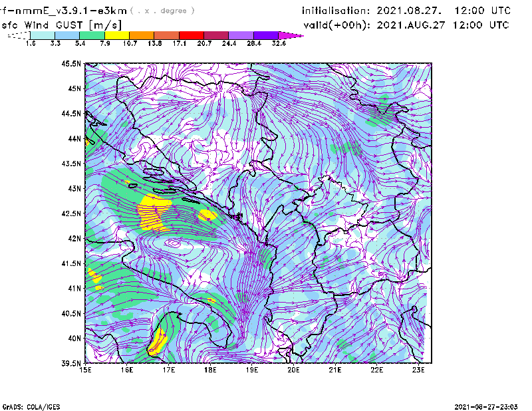Click the 45N latitude label
This screenshot has width=532, height=411.
tap(74, 88)
